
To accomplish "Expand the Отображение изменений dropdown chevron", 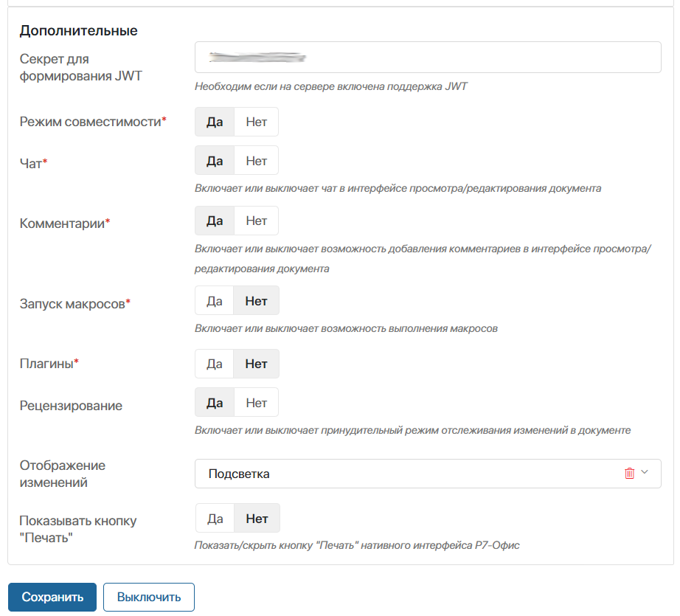I will [x=645, y=472].
